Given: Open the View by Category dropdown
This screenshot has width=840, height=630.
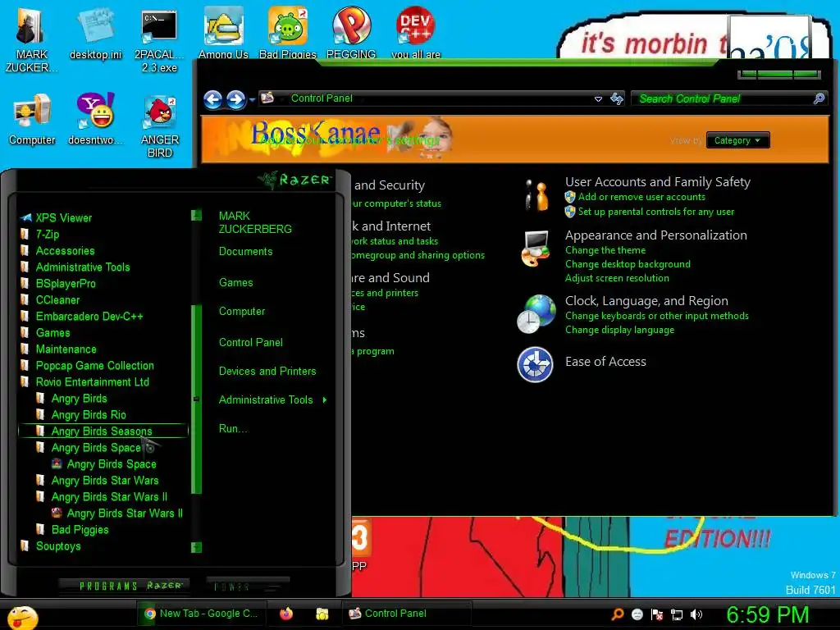Looking at the screenshot, I should [737, 140].
